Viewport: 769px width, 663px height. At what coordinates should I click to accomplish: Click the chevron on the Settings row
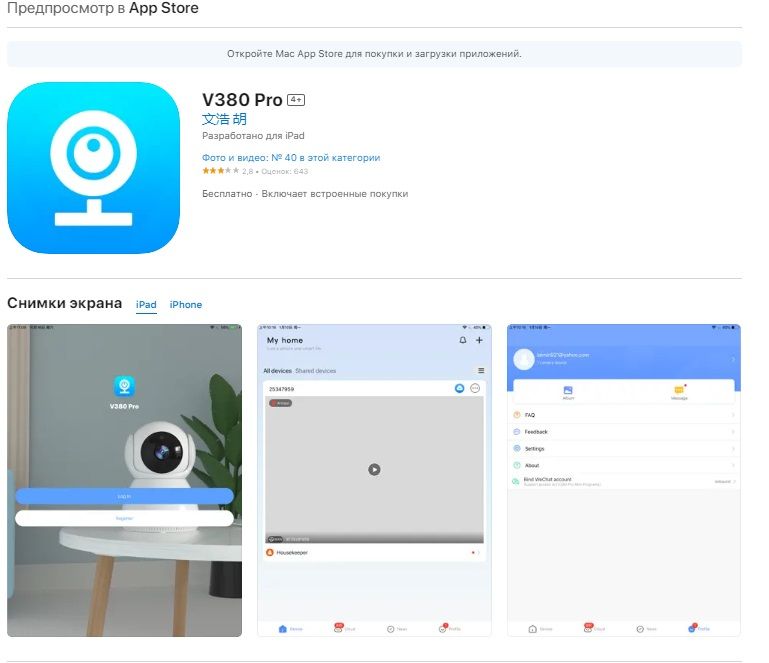pos(733,449)
